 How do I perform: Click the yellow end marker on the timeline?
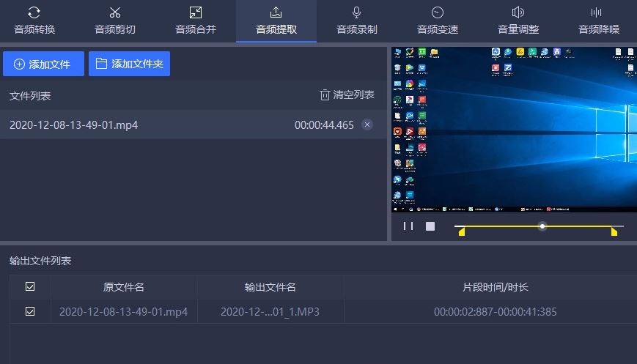pos(614,231)
